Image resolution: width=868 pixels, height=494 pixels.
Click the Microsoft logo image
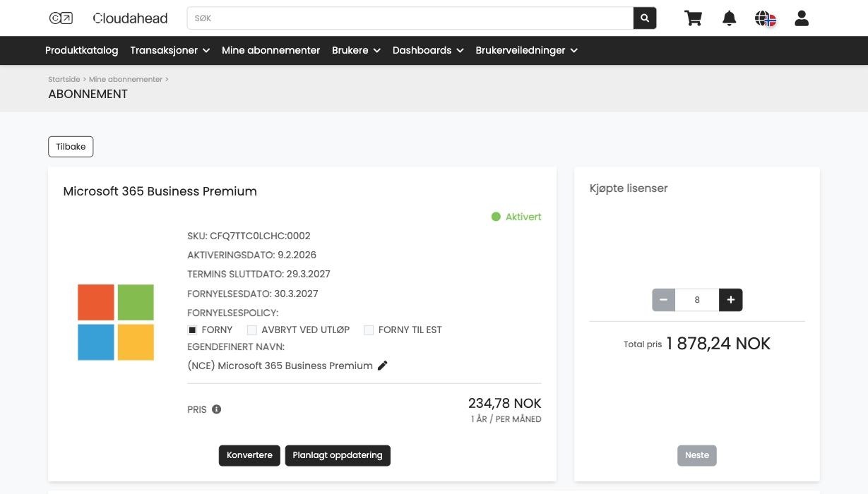click(x=116, y=323)
